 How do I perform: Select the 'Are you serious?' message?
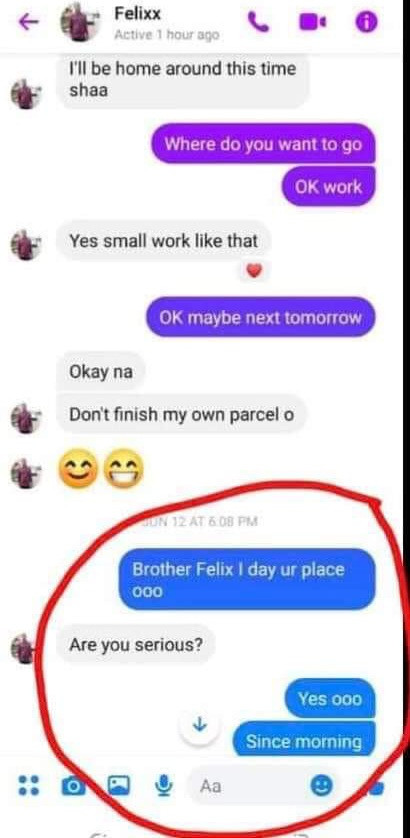pos(136,645)
